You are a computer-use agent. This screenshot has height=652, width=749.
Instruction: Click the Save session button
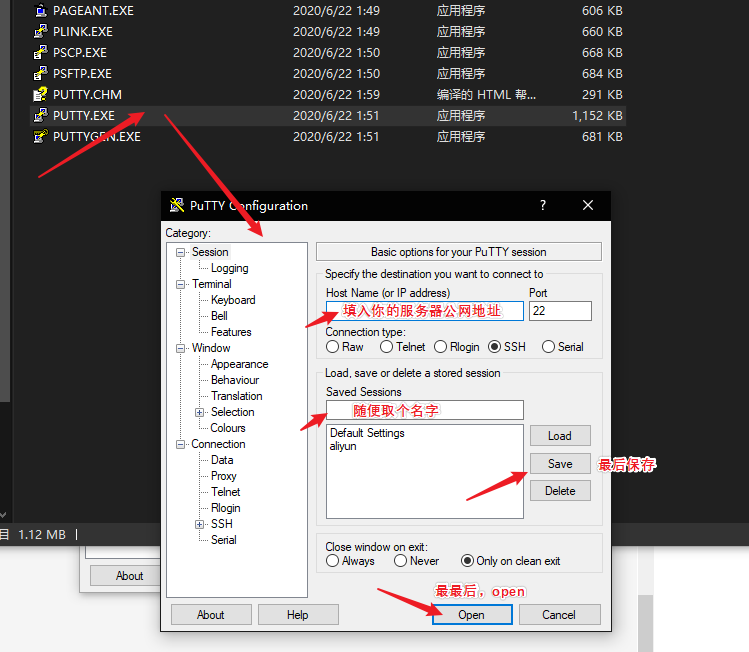[560, 464]
